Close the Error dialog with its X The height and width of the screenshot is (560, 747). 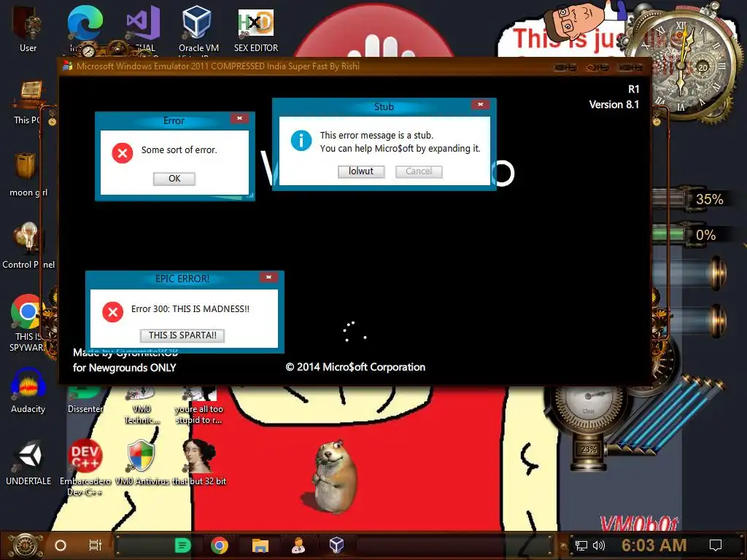tap(239, 118)
